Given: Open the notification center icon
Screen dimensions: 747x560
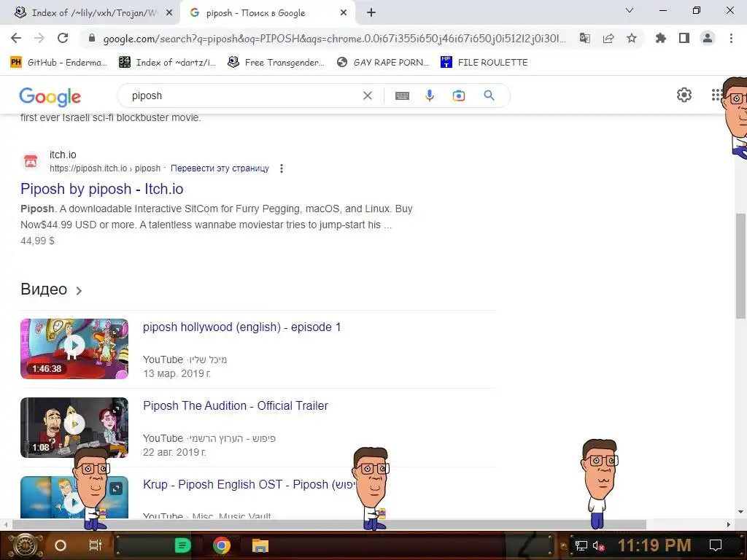Looking at the screenshot, I should 716,545.
